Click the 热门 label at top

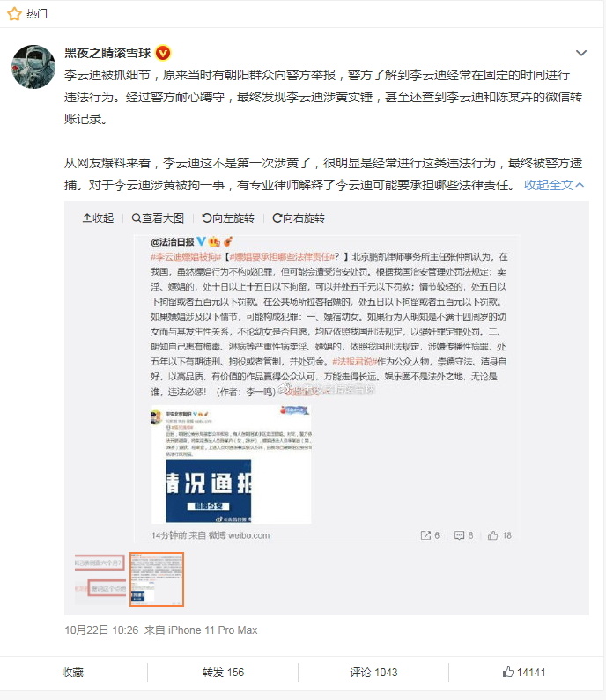click(x=36, y=14)
